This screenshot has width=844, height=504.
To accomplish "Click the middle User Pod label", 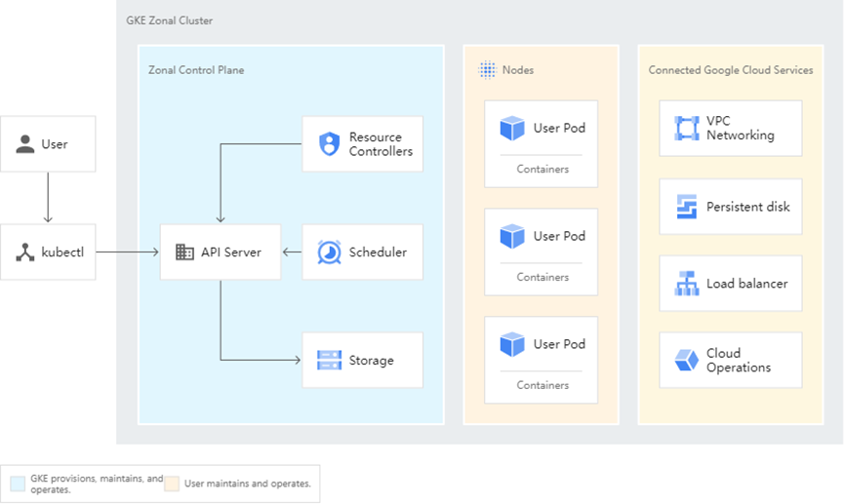I will pyautogui.click(x=559, y=236).
